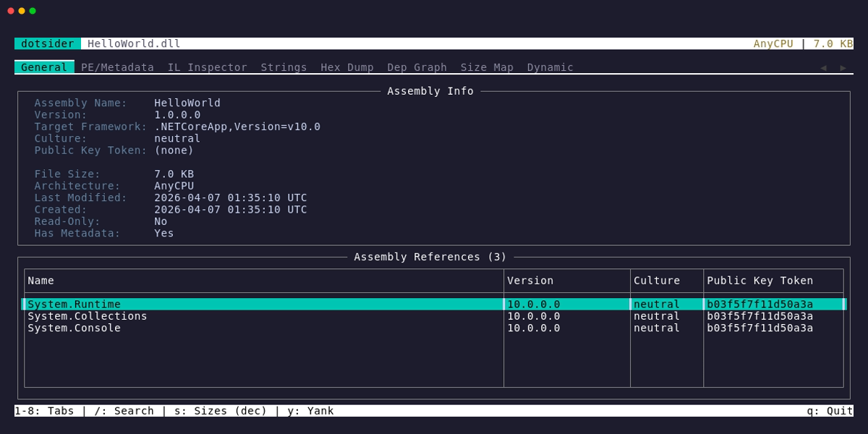This screenshot has height=434, width=868.
Task: Open the IL Inspector tab
Action: (208, 67)
